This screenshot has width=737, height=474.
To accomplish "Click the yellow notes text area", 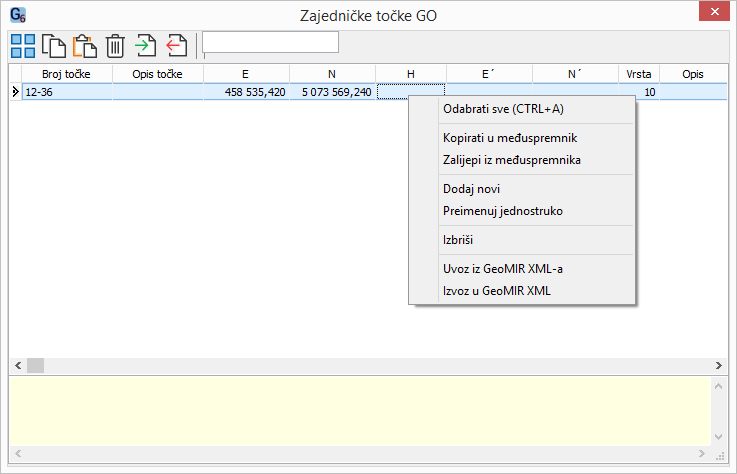I will click(360, 411).
